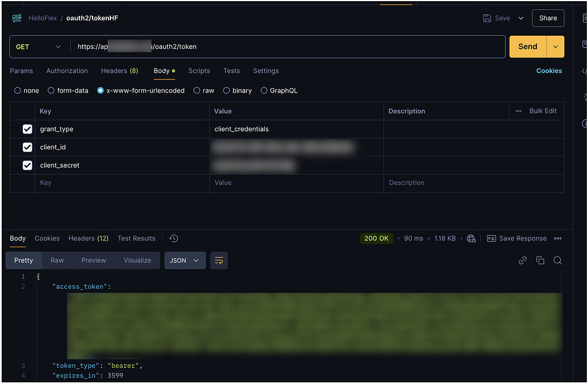This screenshot has width=588, height=384.
Task: Uncheck the client_secret body parameter
Action: [x=28, y=165]
